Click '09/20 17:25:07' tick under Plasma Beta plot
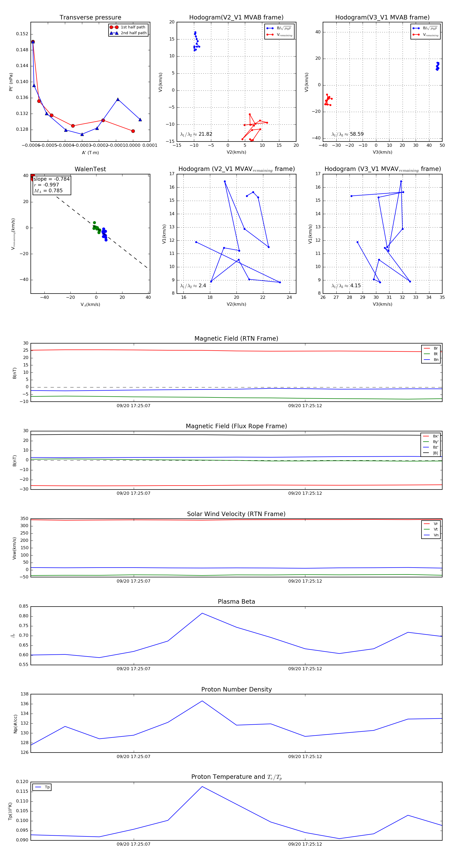 [x=134, y=669]
